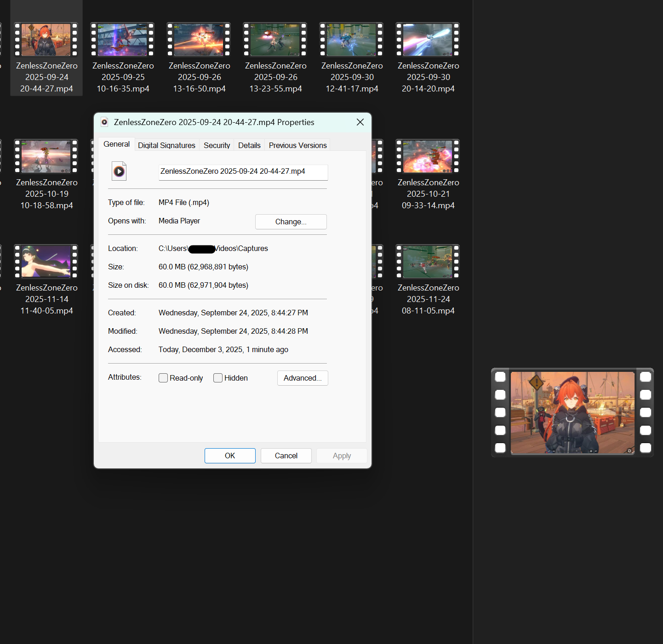Select the 2025-09-30 20-14-20.mp4 video thumbnail
Viewport: 663px width, 644px height.
tap(428, 40)
